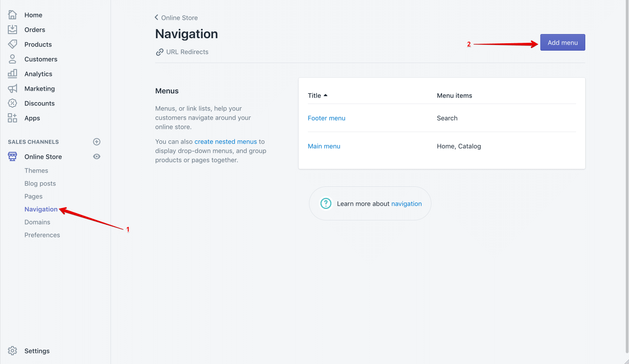The image size is (629, 364).
Task: Click the Marketing megaphone icon
Action: (x=12, y=88)
